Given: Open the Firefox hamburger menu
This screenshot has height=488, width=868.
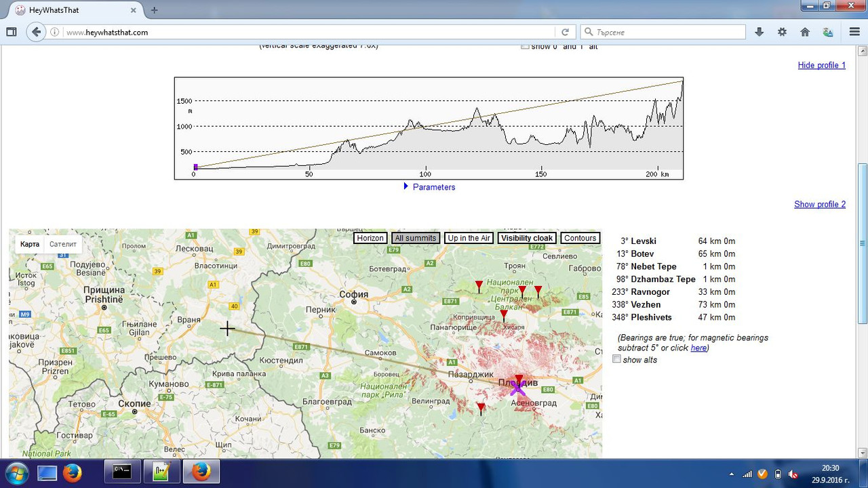Looking at the screenshot, I should (854, 32).
